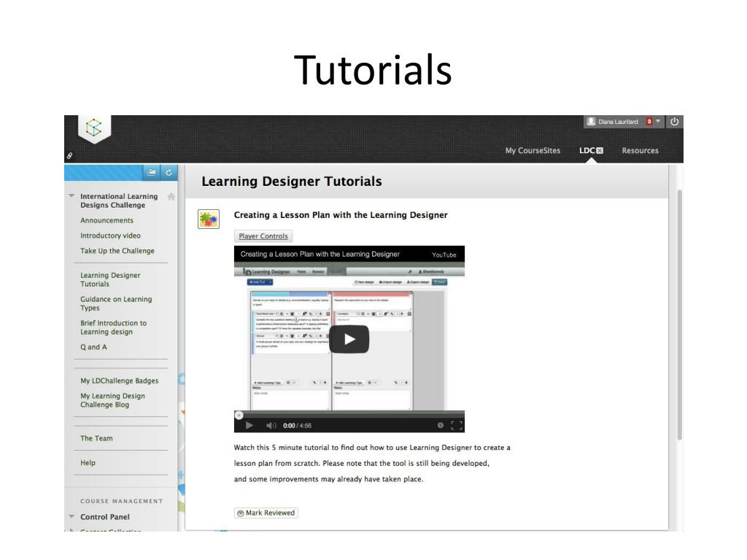Click the video title in the player header
Viewport: 747px width, 560px height.
coord(320,254)
